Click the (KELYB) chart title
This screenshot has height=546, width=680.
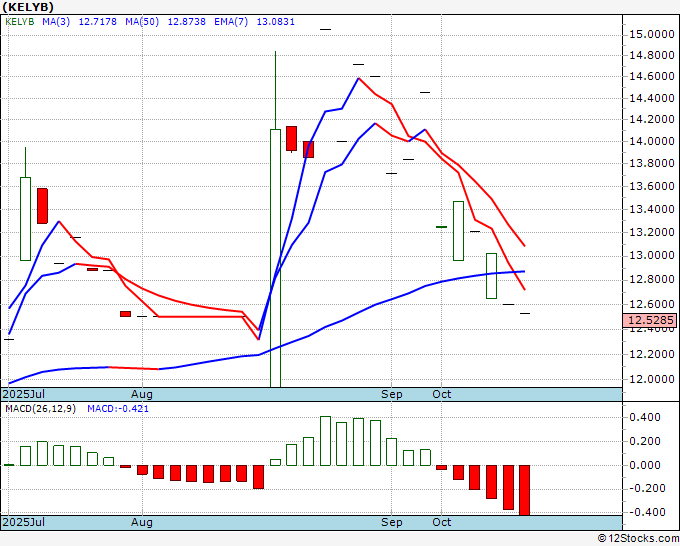(28, 7)
